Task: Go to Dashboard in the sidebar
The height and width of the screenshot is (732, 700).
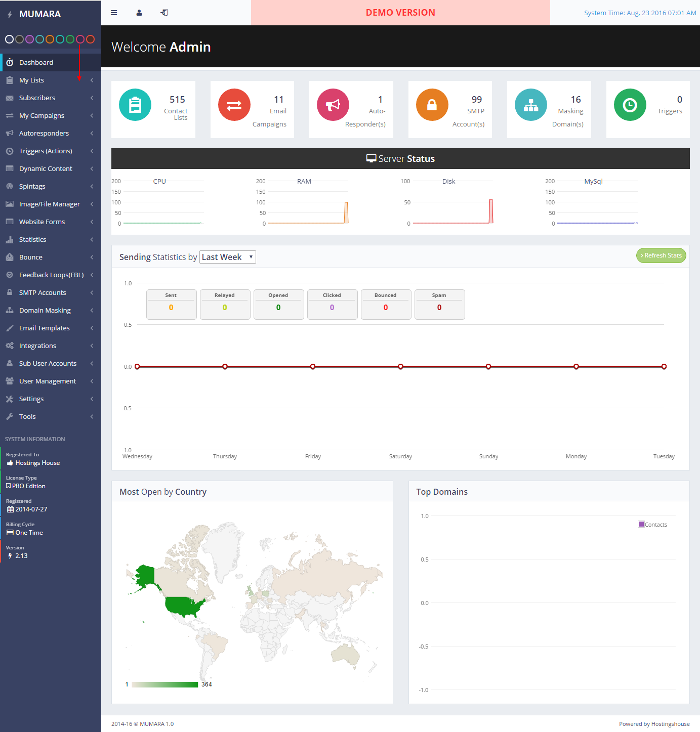Action: tap(36, 62)
